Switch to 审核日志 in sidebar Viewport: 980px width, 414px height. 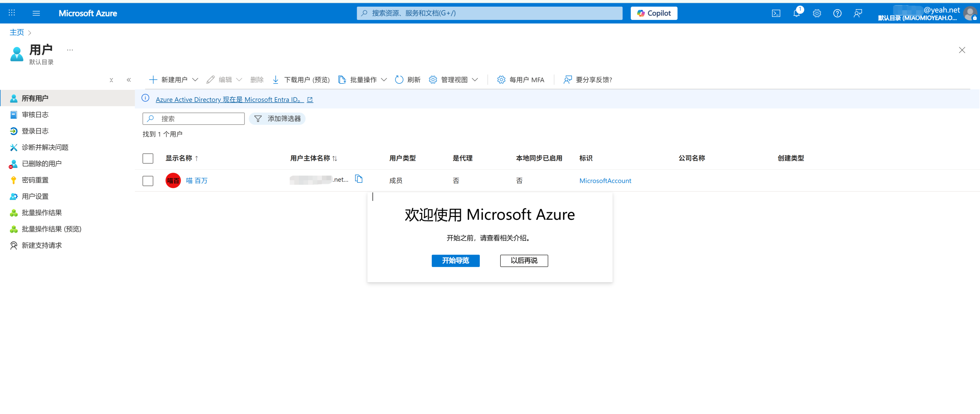pos(35,114)
